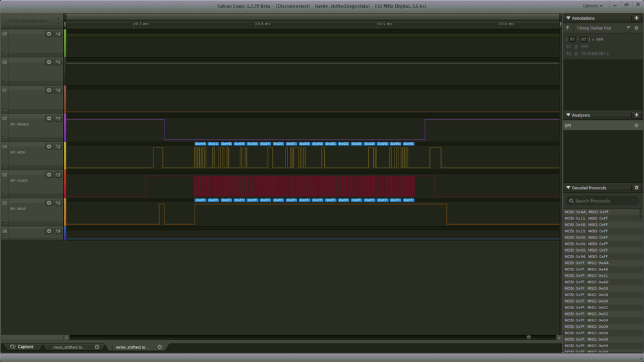
Task: Open trigger settings button for SPI - CLOCK
Action: 58,175
